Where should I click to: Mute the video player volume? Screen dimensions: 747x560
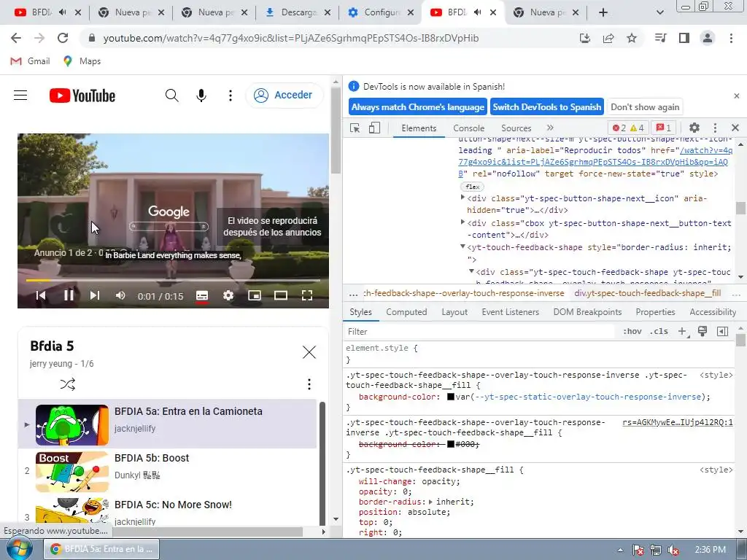pos(120,296)
